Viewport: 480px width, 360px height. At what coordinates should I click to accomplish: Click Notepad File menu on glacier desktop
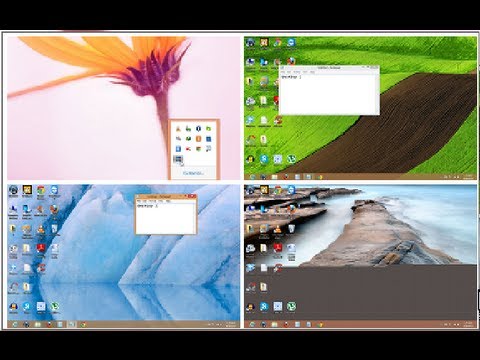pyautogui.click(x=140, y=201)
